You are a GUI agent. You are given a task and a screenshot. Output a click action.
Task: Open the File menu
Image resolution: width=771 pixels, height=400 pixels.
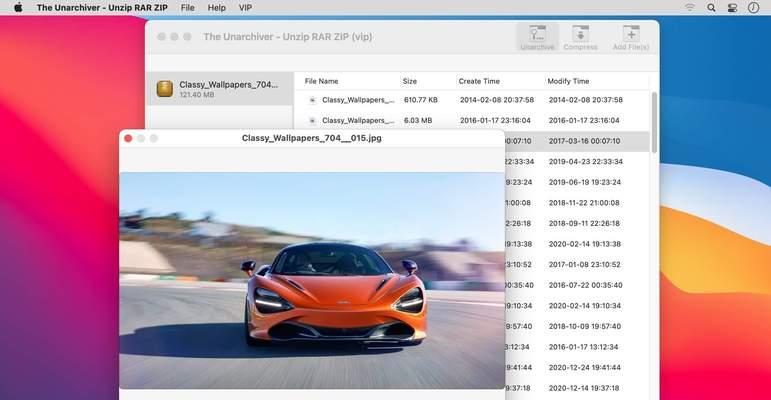[187, 8]
